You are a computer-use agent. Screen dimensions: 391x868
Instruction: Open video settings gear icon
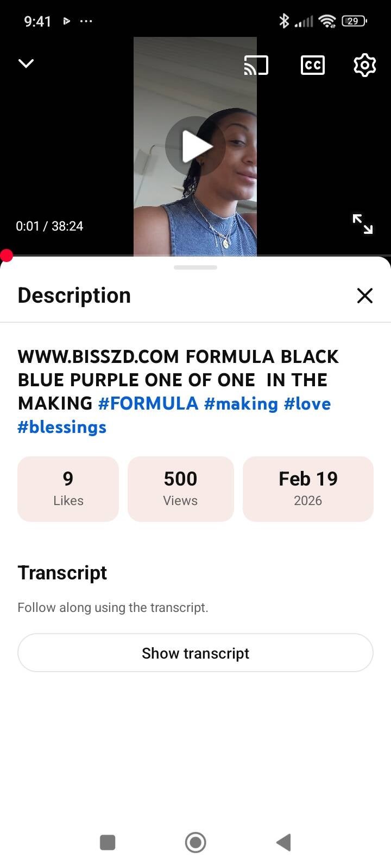[364, 65]
